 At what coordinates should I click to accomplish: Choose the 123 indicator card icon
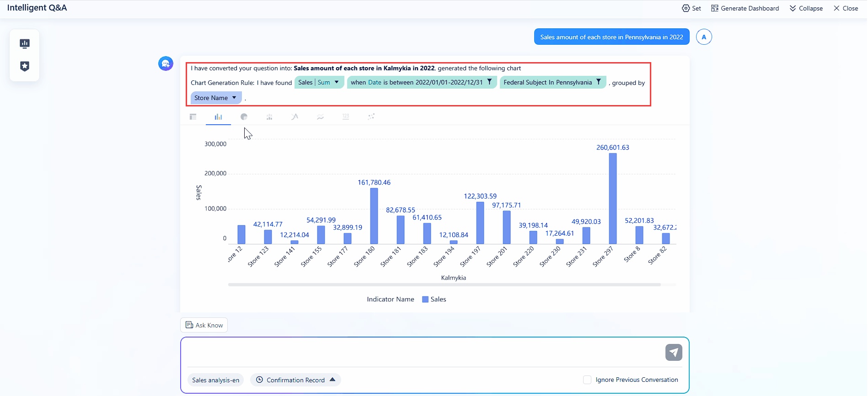tap(346, 117)
